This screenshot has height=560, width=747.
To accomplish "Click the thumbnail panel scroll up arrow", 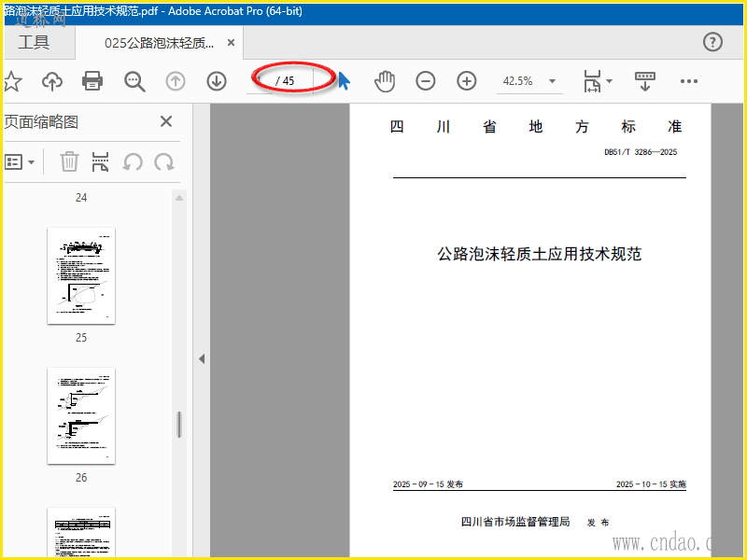I will [179, 198].
